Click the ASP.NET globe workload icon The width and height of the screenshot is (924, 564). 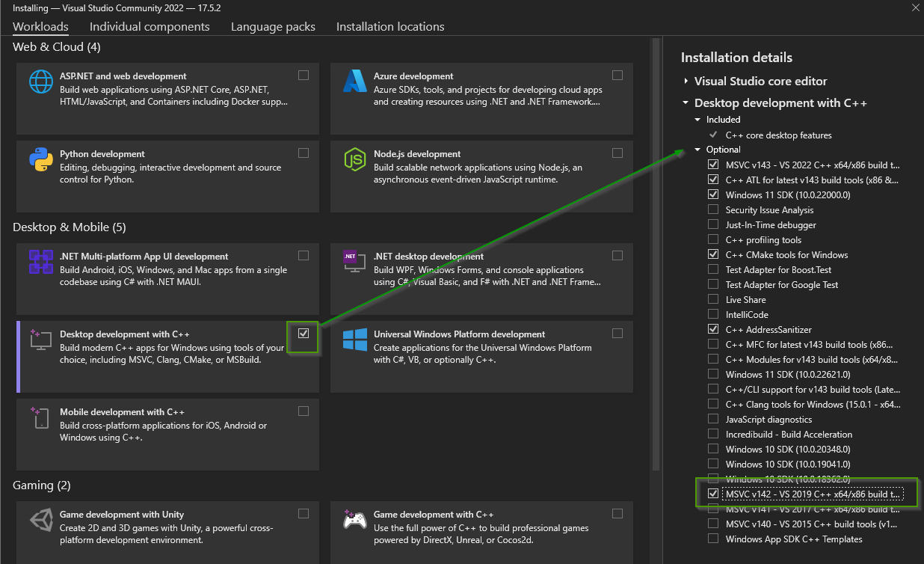(40, 81)
